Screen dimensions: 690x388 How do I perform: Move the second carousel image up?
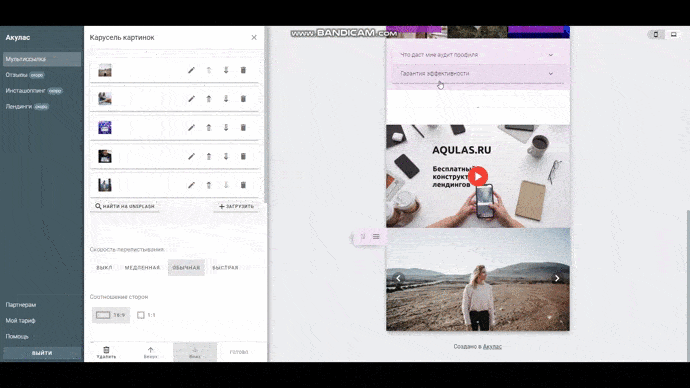pyautogui.click(x=209, y=99)
